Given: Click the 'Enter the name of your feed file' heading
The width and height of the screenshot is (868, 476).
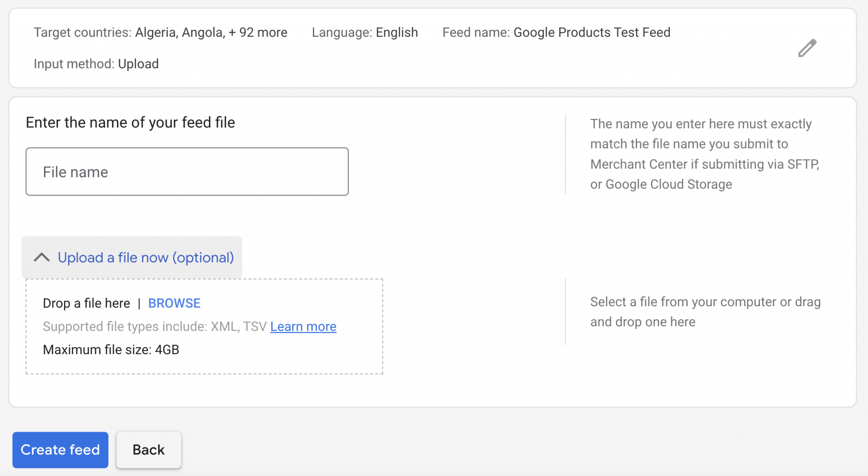Looking at the screenshot, I should (x=130, y=122).
